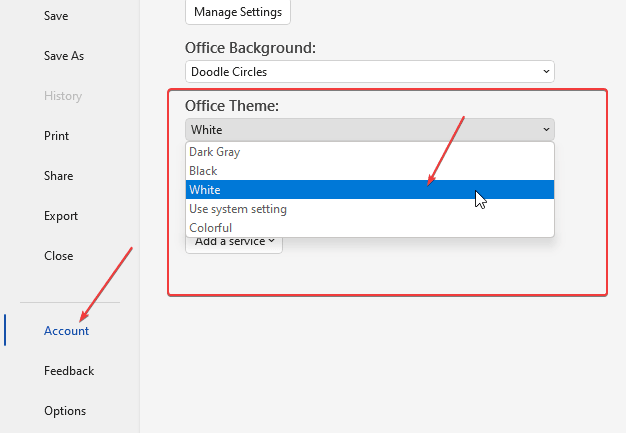Select Use system setting theme
The width and height of the screenshot is (626, 433).
(x=370, y=209)
